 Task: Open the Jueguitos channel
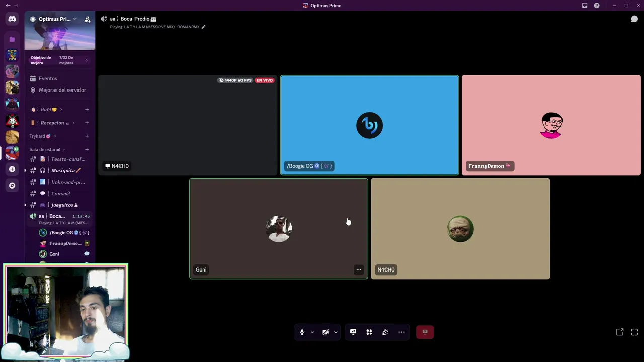59,205
